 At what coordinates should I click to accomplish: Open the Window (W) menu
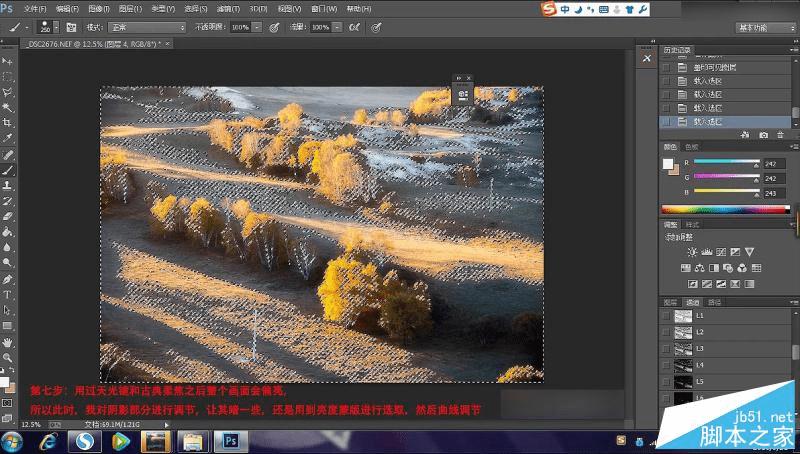[x=323, y=9]
